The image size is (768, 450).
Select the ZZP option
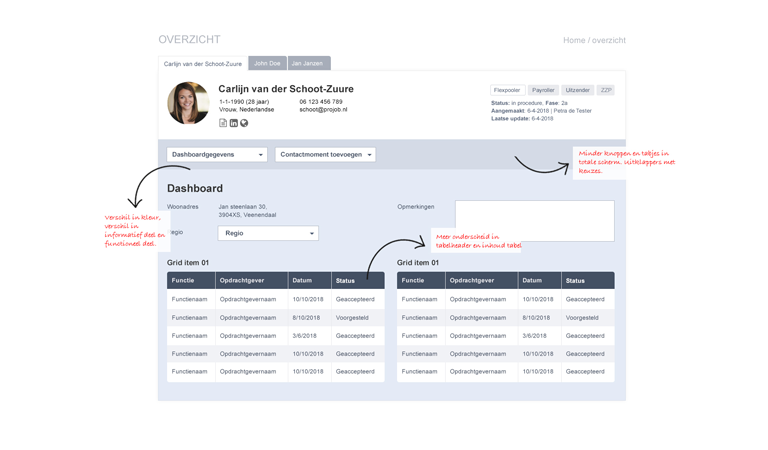point(605,90)
